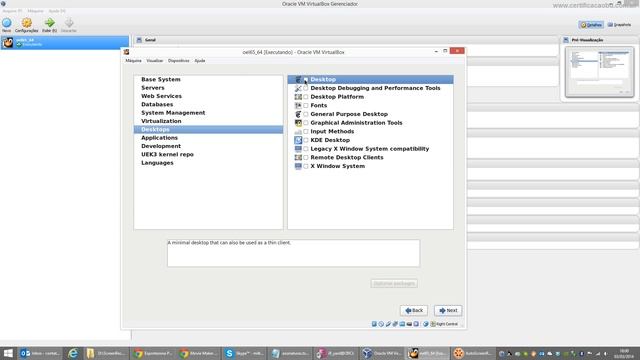Click the Next button
Viewport: 640px width, 360px height.
(448, 311)
